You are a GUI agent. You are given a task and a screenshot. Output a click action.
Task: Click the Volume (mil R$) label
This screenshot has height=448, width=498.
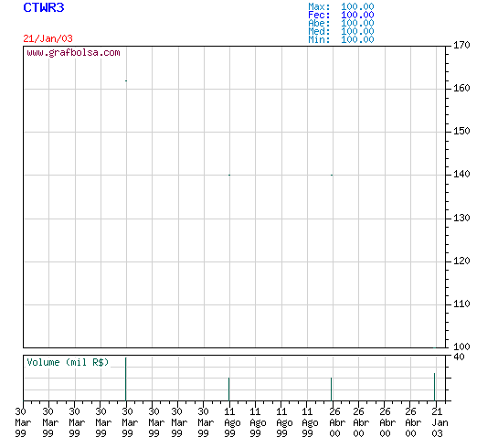pyautogui.click(x=68, y=362)
